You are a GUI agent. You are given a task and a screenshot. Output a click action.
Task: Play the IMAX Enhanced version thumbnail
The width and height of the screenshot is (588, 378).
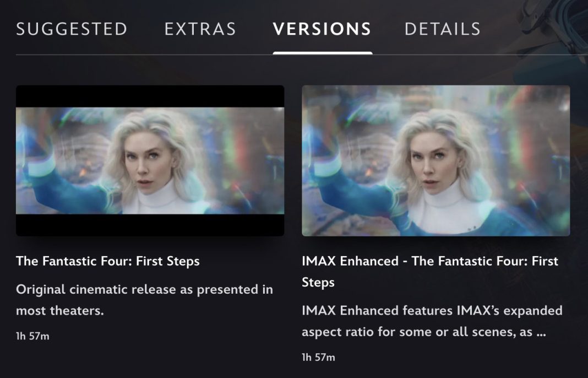coord(435,160)
